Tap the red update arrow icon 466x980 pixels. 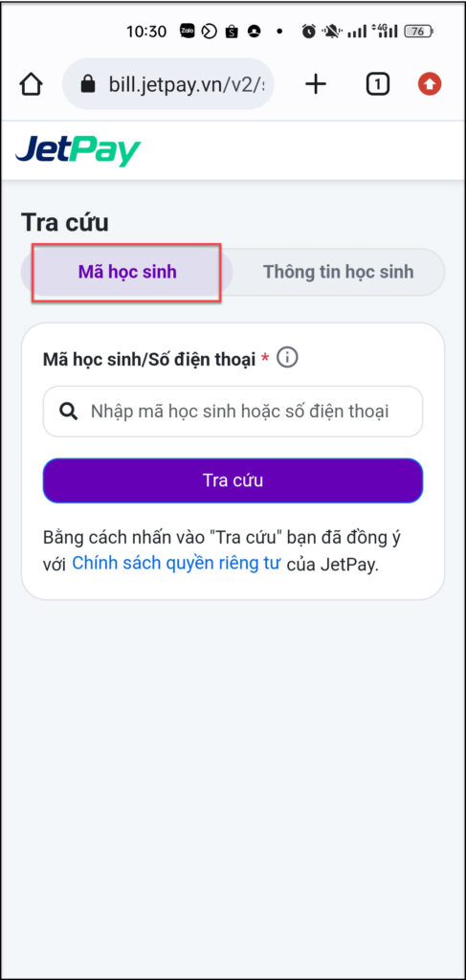click(430, 84)
